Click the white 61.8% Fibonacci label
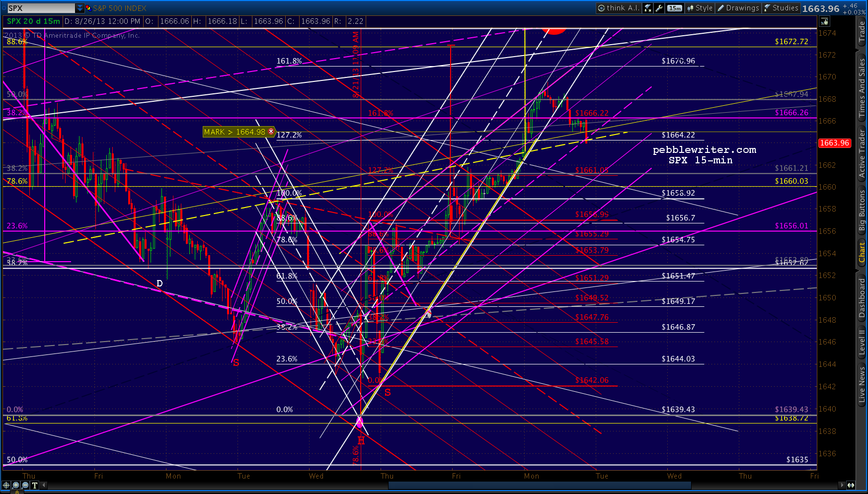The width and height of the screenshot is (868, 494). click(287, 276)
